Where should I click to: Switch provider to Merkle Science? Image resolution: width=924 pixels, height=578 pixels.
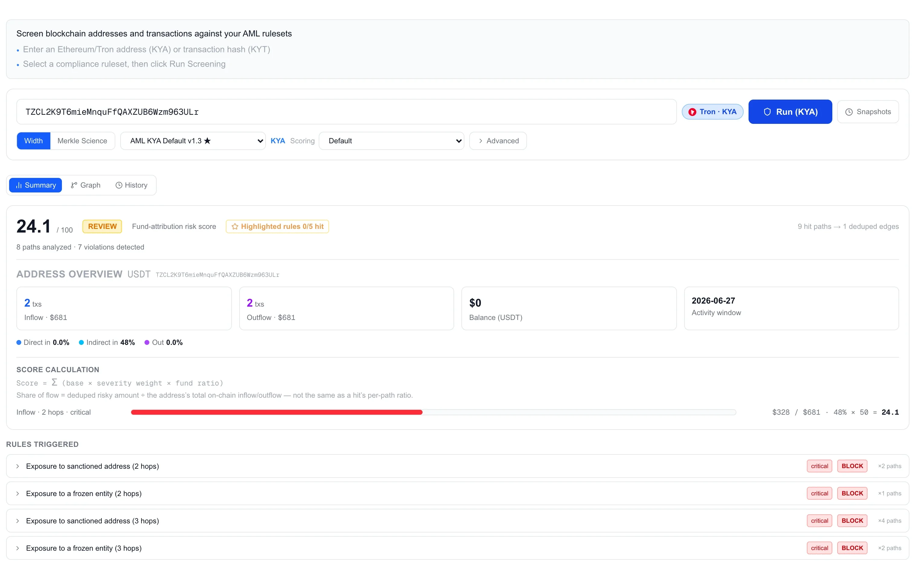pyautogui.click(x=82, y=141)
